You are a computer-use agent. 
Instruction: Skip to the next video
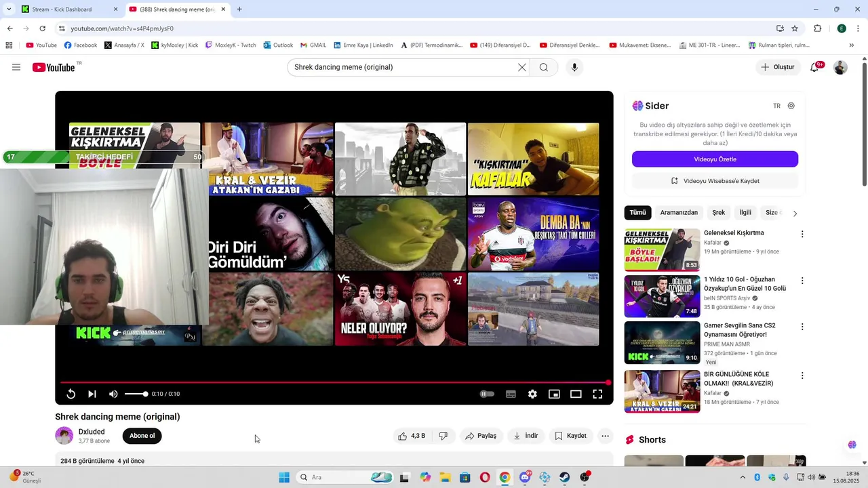point(92,394)
